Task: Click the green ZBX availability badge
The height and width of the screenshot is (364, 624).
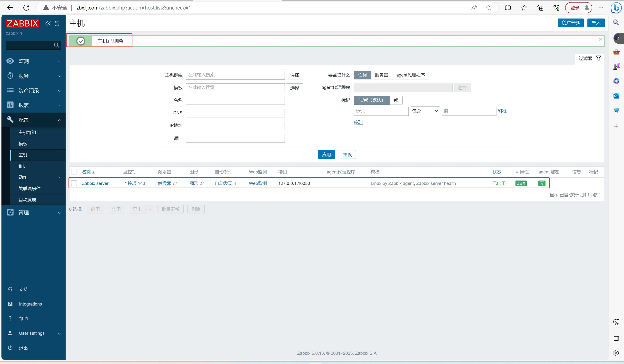Action: (x=521, y=183)
